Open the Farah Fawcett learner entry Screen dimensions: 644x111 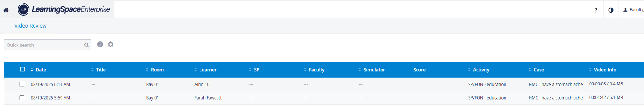[208, 98]
